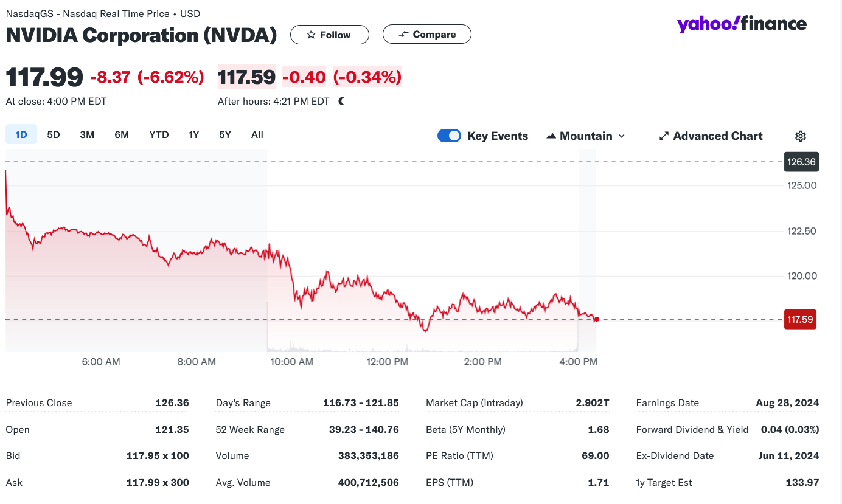Show All historical price data
The width and height of the screenshot is (842, 504).
(257, 135)
